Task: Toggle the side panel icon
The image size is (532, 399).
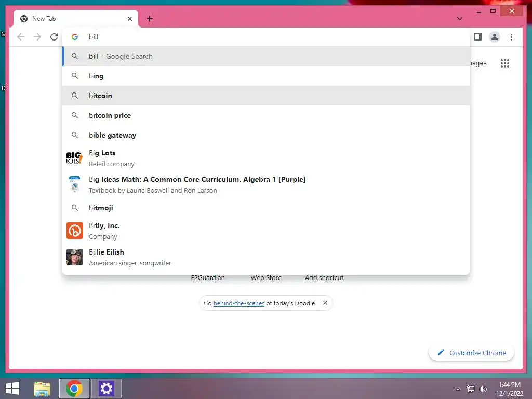Action: coord(478,37)
